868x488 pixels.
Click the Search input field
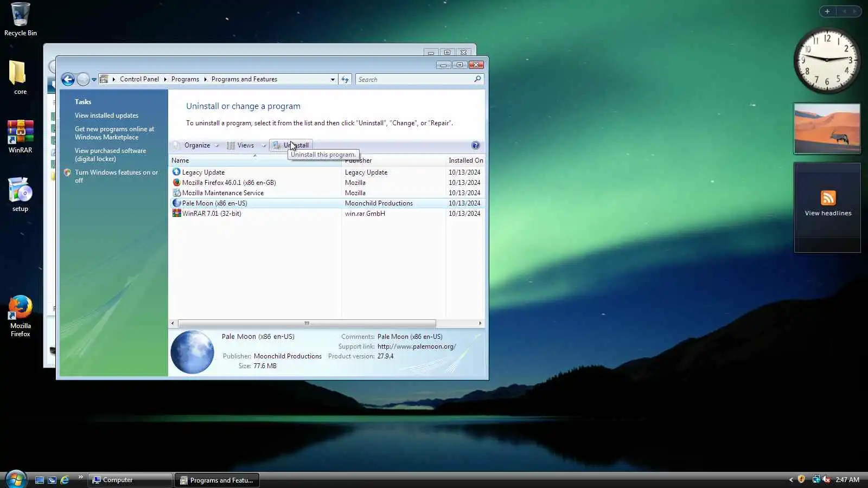414,79
